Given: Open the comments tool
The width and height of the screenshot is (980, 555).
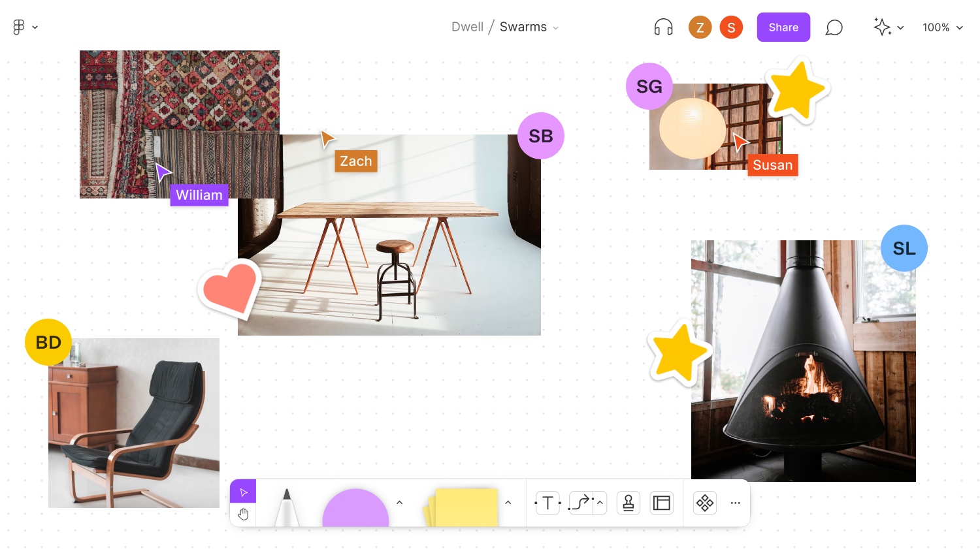Looking at the screenshot, I should point(834,27).
